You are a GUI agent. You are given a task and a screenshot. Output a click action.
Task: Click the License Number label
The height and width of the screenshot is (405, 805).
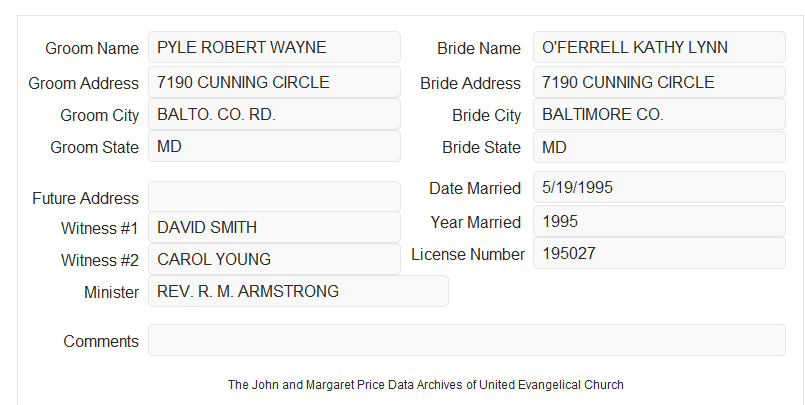pos(468,255)
